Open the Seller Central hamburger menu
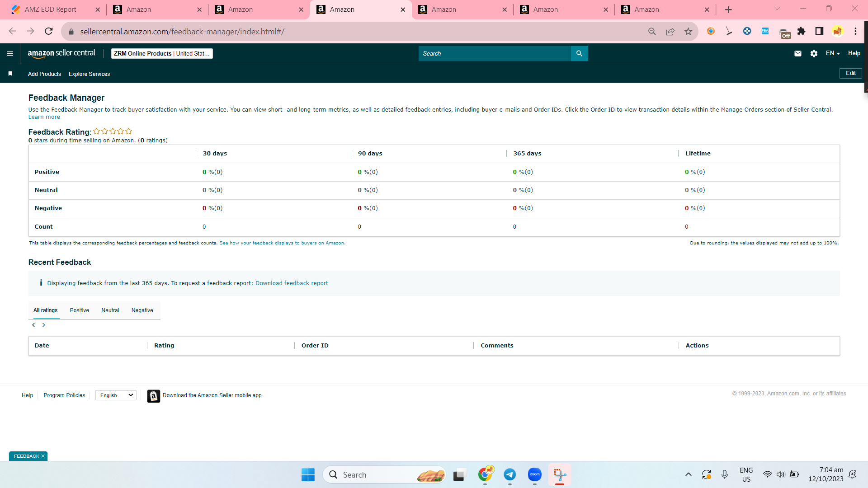 (x=10, y=53)
